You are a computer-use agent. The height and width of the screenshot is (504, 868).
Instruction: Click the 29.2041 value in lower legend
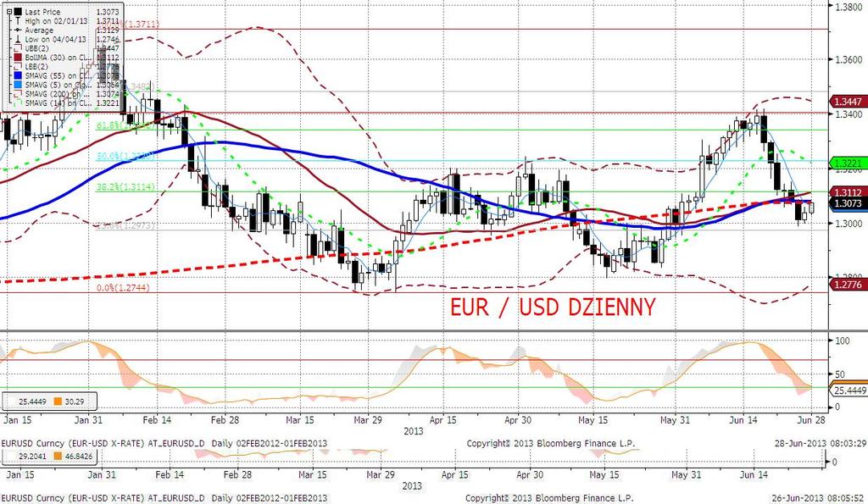click(x=32, y=457)
